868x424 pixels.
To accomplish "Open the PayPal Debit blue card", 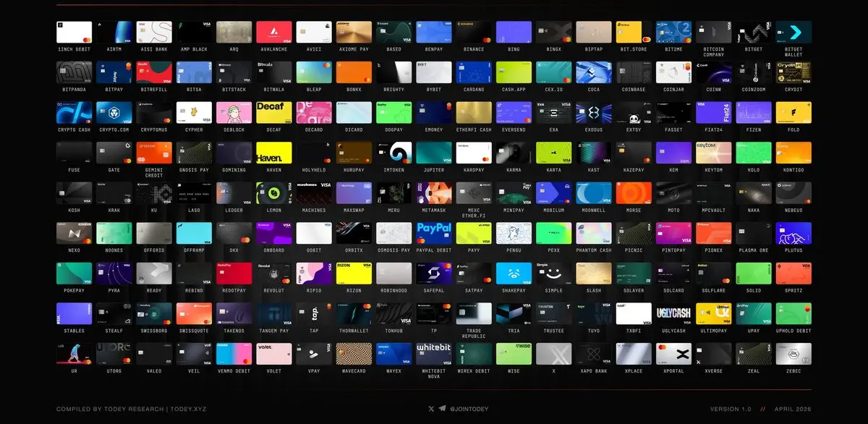I will click(434, 233).
